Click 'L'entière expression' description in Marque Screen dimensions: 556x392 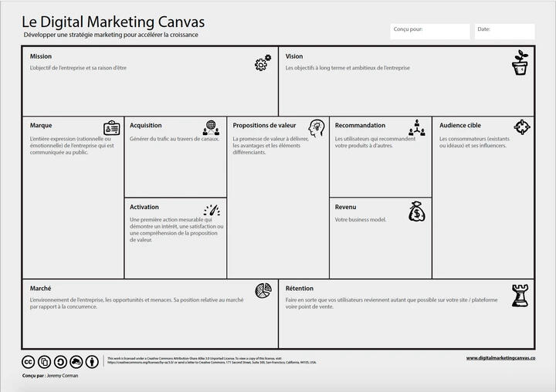pyautogui.click(x=72, y=146)
